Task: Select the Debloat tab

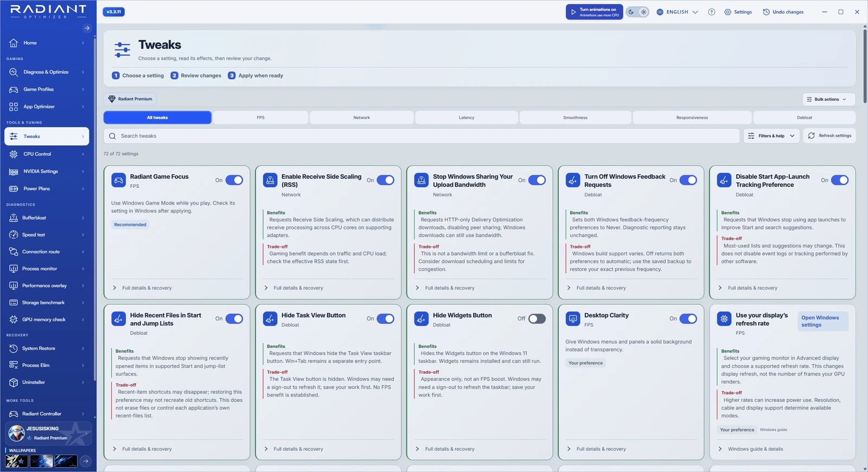Action: pos(805,118)
